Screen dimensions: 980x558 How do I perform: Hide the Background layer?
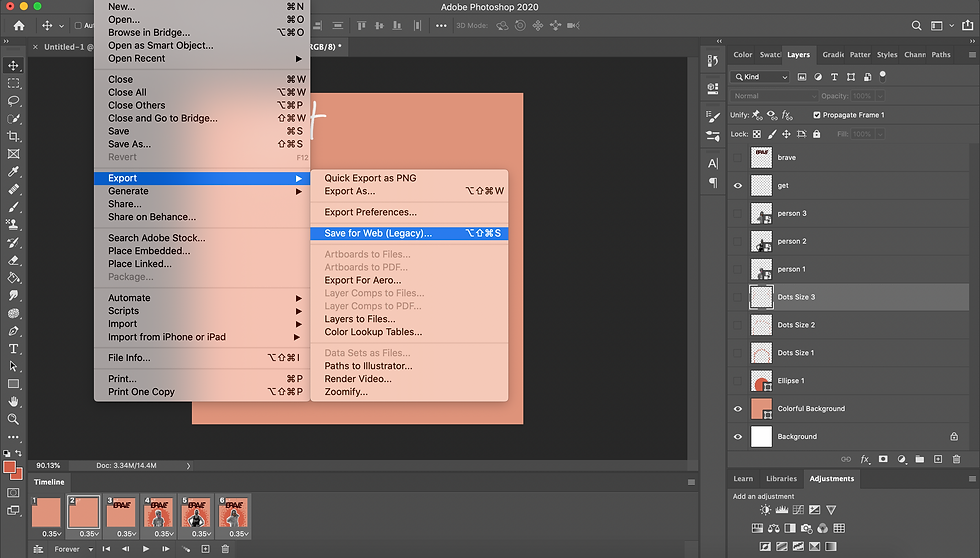click(x=738, y=437)
